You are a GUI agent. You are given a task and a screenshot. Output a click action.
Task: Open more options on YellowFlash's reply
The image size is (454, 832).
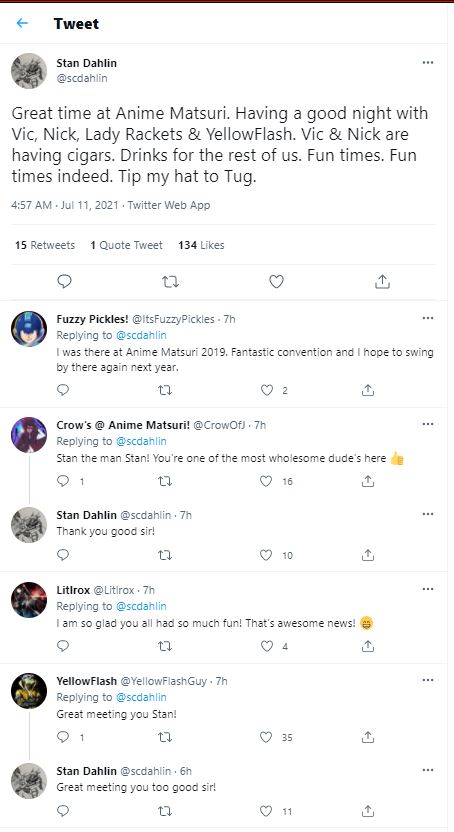428,680
